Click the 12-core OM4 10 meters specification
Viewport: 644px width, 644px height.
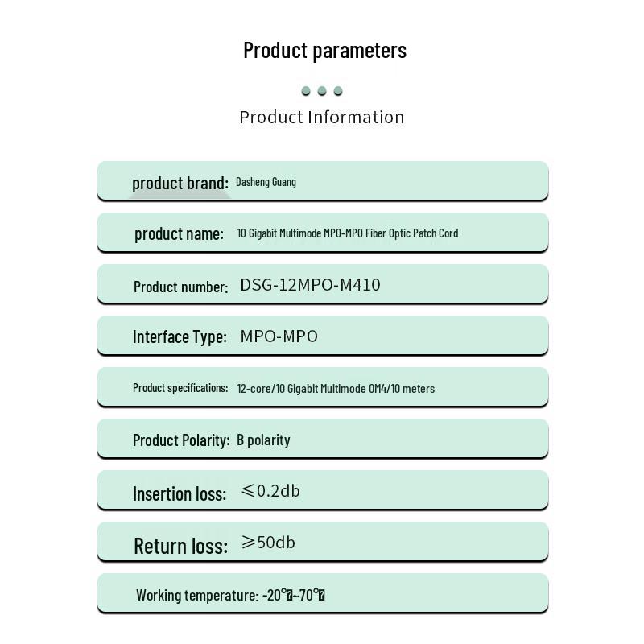pos(336,389)
